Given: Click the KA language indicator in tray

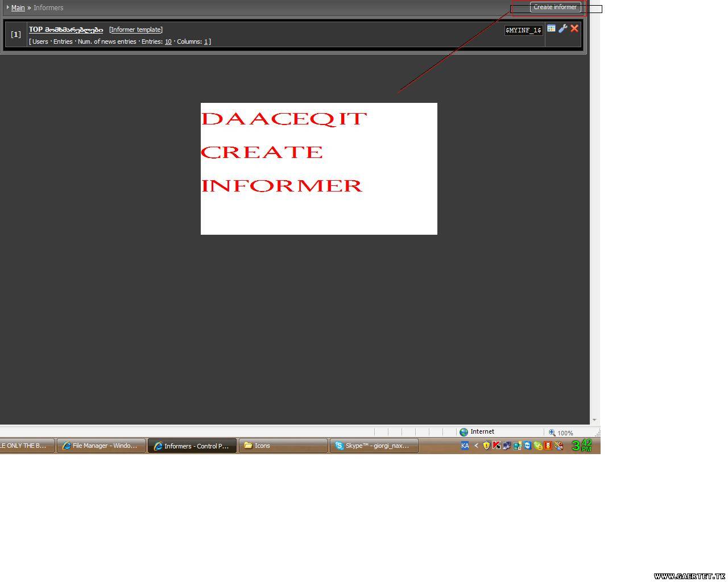Looking at the screenshot, I should tap(465, 446).
